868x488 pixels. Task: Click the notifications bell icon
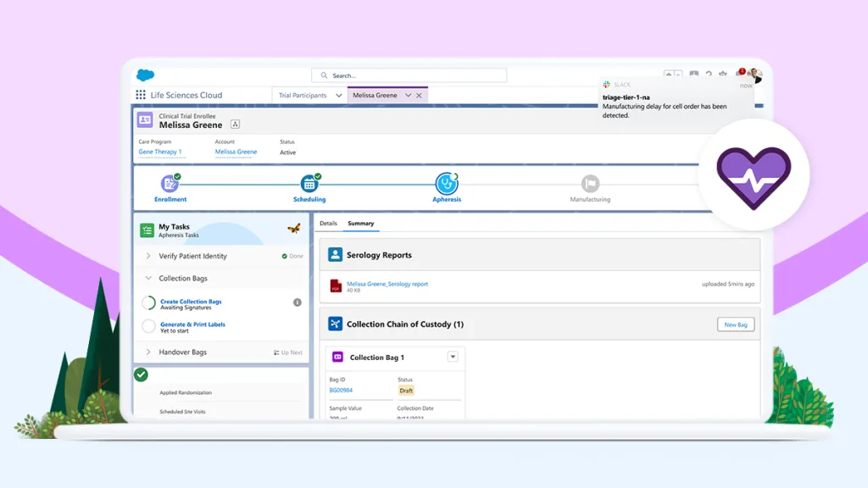739,74
